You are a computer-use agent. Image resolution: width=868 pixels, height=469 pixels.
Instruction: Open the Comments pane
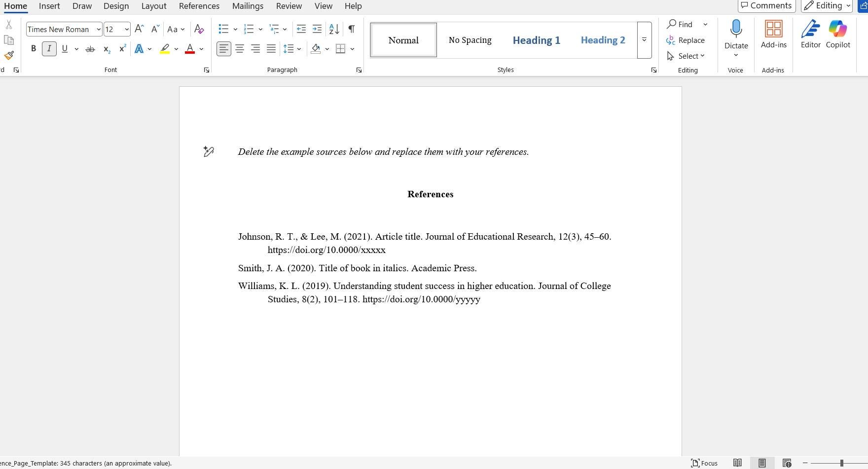766,5
